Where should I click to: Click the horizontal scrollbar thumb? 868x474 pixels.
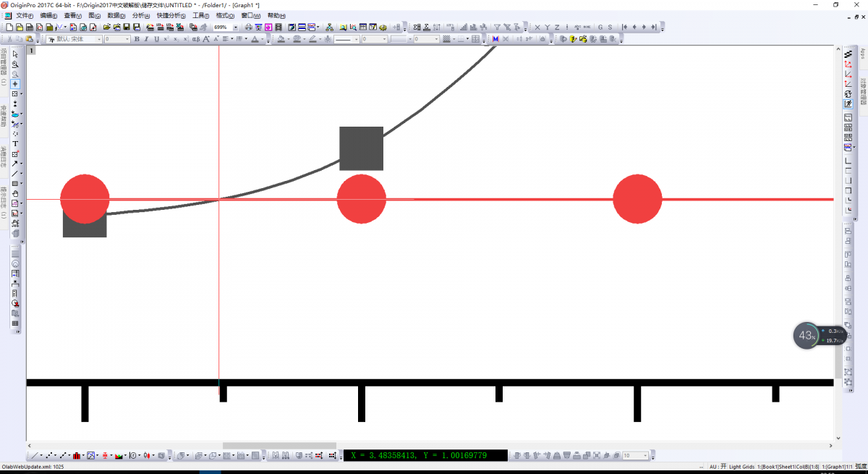click(279, 446)
